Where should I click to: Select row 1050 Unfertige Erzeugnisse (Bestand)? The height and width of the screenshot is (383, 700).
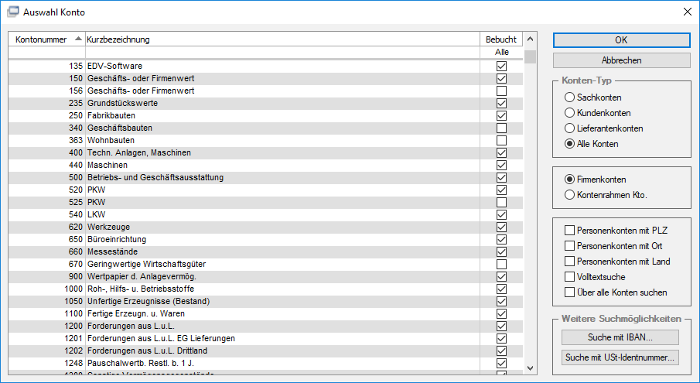pos(266,301)
